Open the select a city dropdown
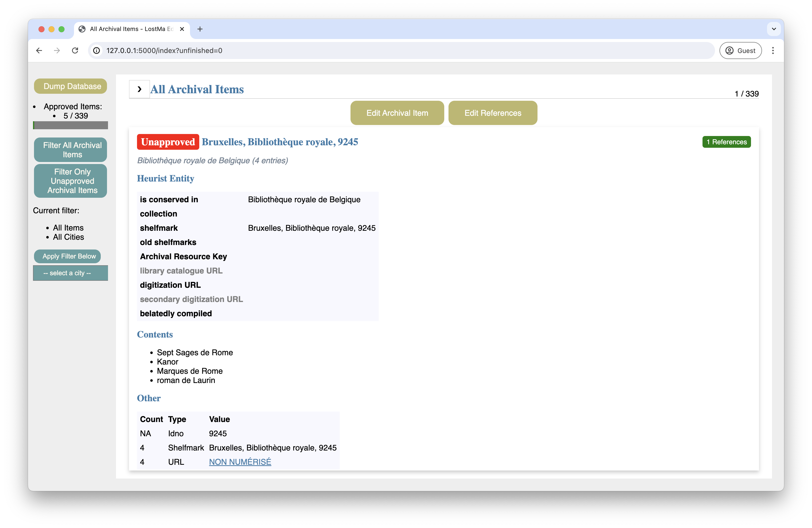This screenshot has height=528, width=812. [70, 273]
